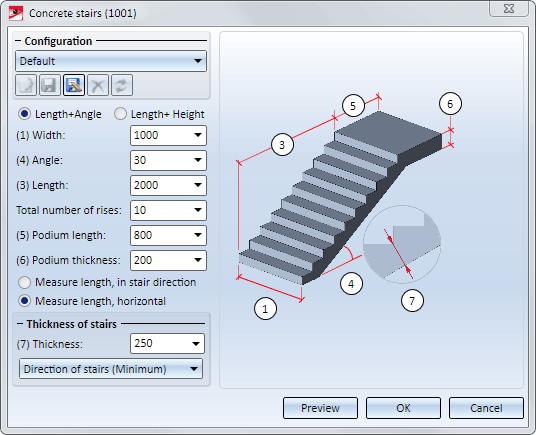Click the "Concrete stairs (1001)" title text
The height and width of the screenshot is (435, 536).
coord(83,13)
